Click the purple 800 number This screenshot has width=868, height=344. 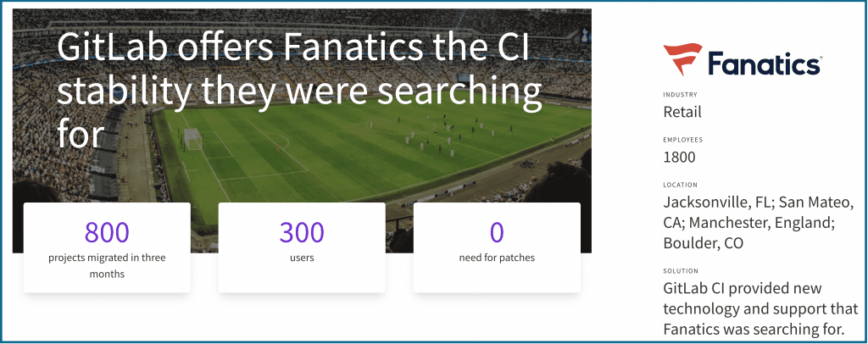coord(107,232)
